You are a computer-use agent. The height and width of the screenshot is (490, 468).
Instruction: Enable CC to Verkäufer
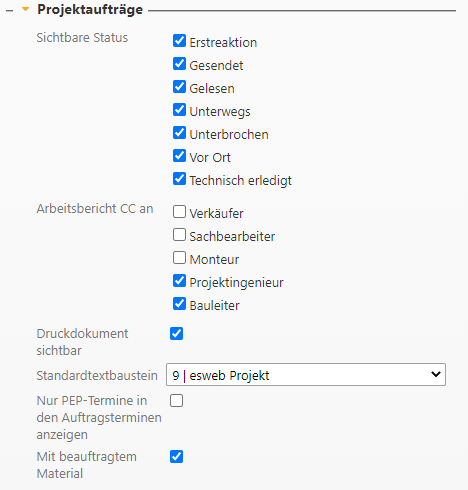pos(179,212)
